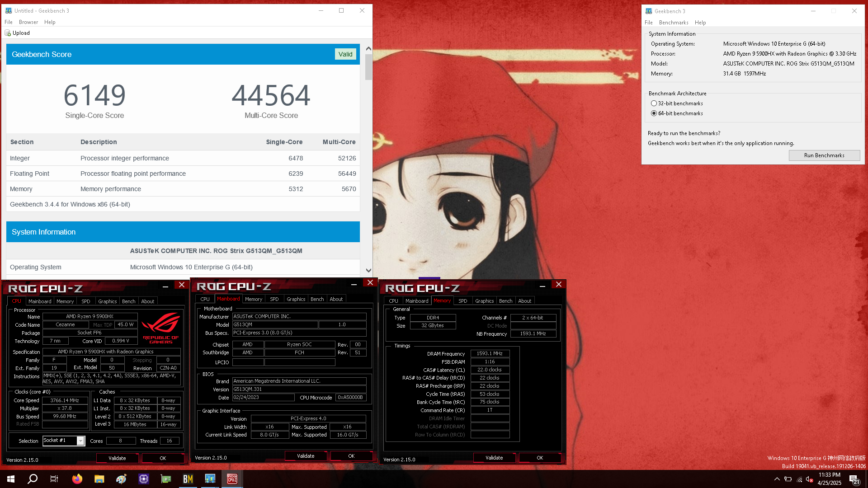
Task: Open About tab in left CPU-Z window
Action: tap(148, 301)
